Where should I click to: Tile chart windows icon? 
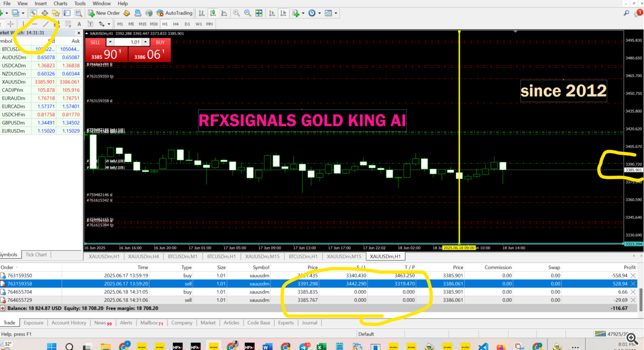pyautogui.click(x=259, y=13)
